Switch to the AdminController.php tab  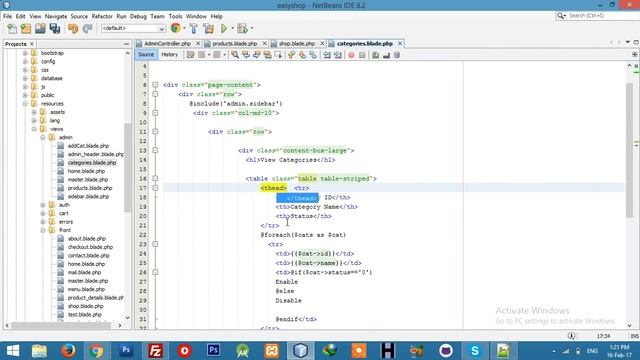point(167,43)
